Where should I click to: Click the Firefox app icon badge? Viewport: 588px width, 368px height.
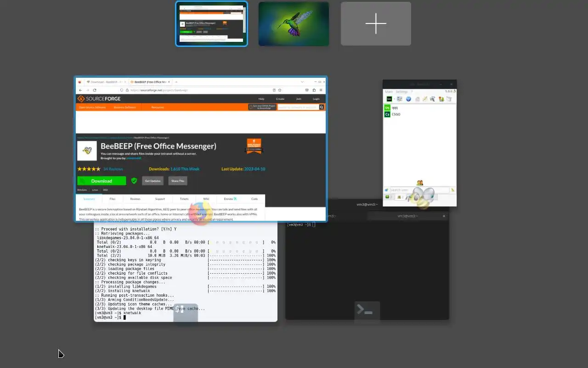pos(201,213)
